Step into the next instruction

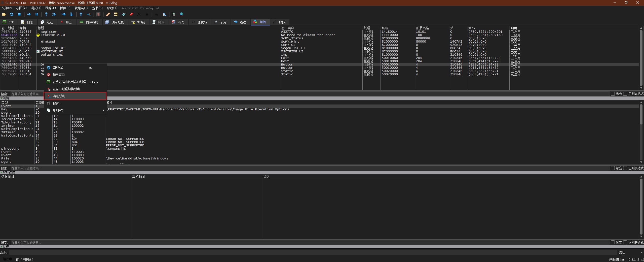pos(46,14)
